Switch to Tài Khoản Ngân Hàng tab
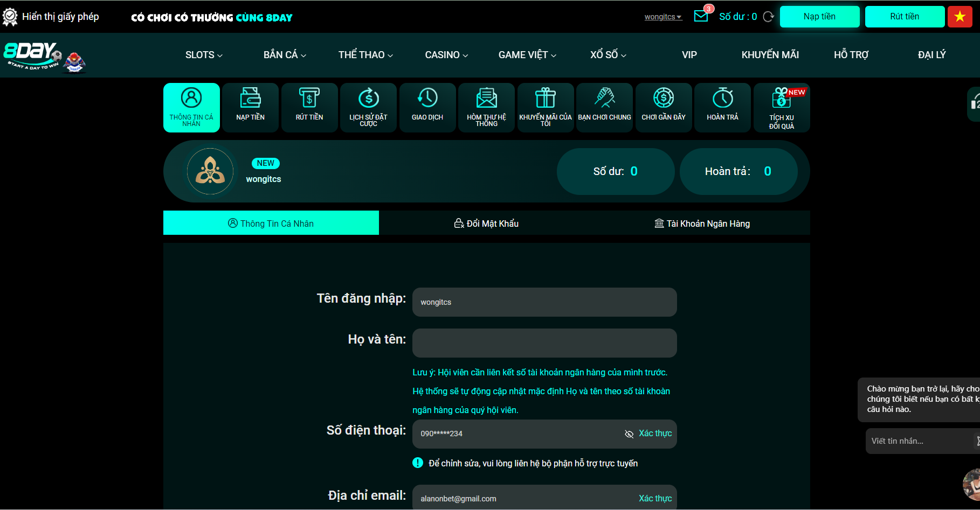Screen dimensions: 980x510 pos(702,223)
